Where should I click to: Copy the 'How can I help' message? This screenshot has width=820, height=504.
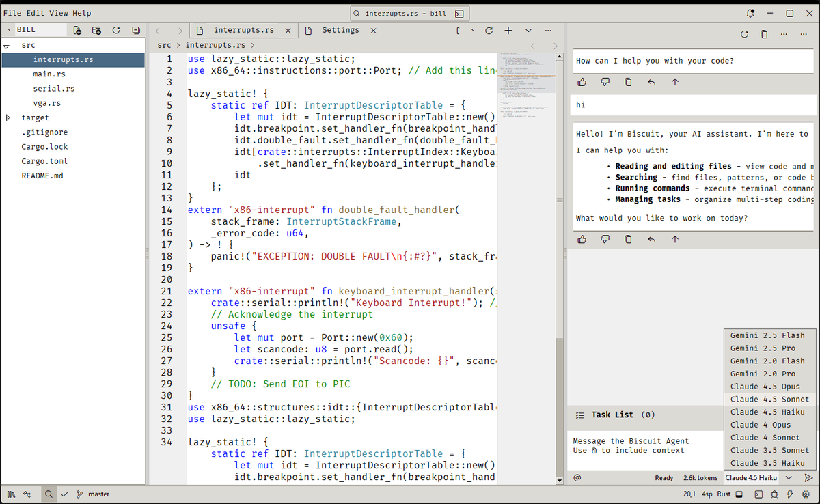coord(628,82)
